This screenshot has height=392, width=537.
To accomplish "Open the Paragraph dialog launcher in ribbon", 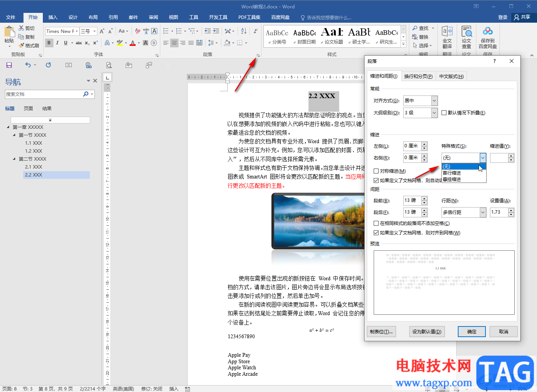I will [258, 55].
